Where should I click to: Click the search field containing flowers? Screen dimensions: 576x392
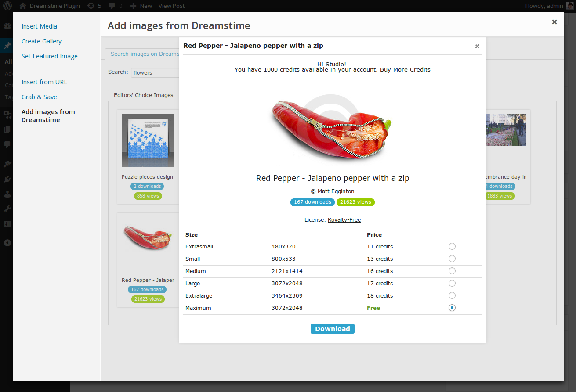coord(155,72)
